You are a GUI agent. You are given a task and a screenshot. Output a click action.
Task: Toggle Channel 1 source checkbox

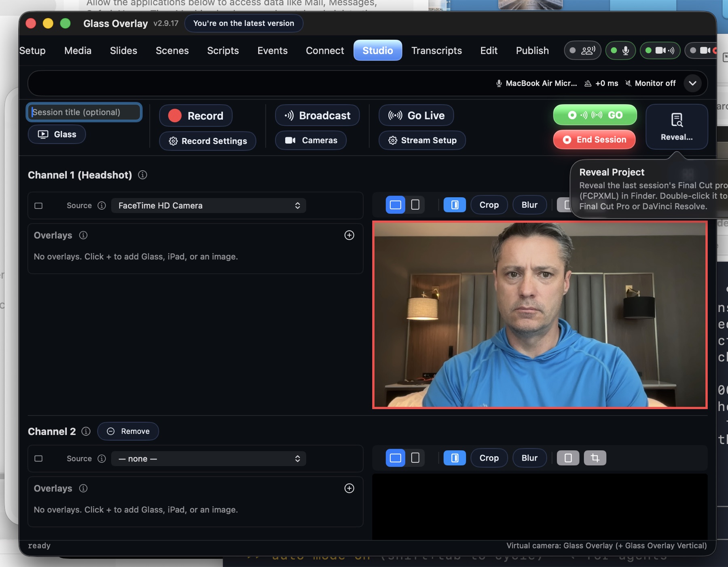coord(38,206)
